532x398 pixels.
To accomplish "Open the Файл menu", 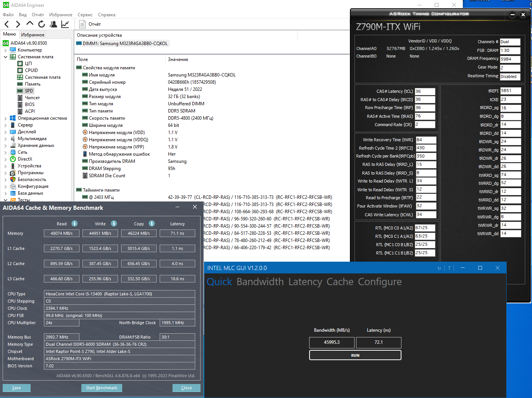I will tap(8, 15).
